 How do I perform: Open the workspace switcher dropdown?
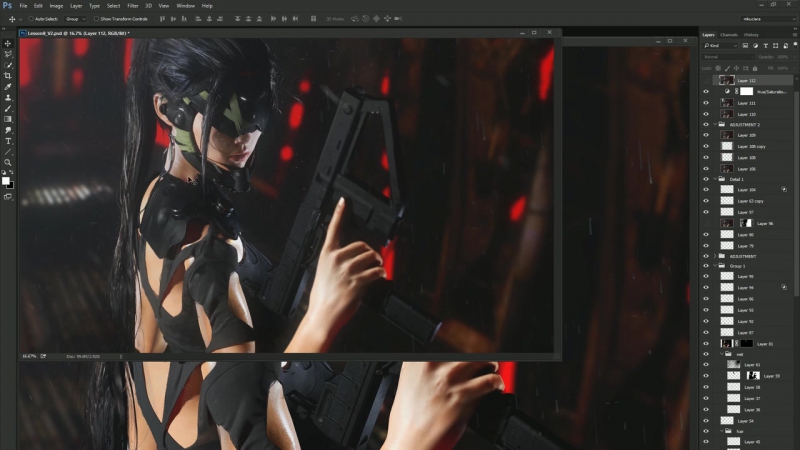[769, 19]
